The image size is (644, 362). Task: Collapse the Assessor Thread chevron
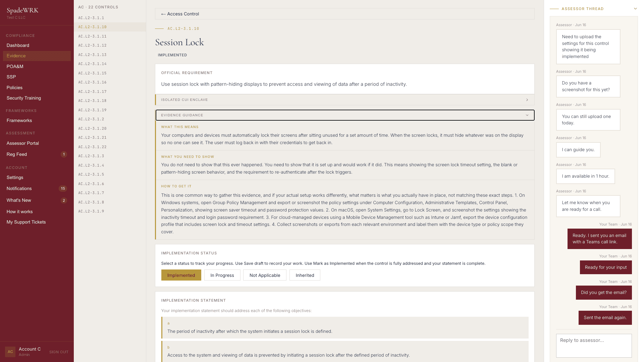tap(635, 9)
